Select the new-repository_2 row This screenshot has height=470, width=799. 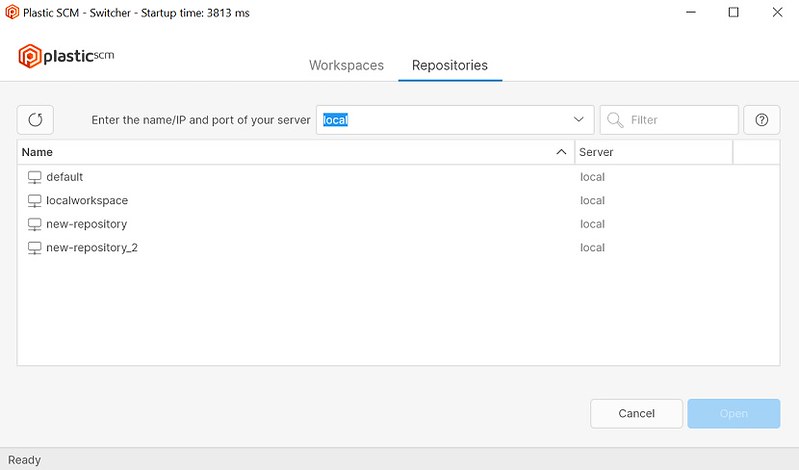click(x=398, y=247)
